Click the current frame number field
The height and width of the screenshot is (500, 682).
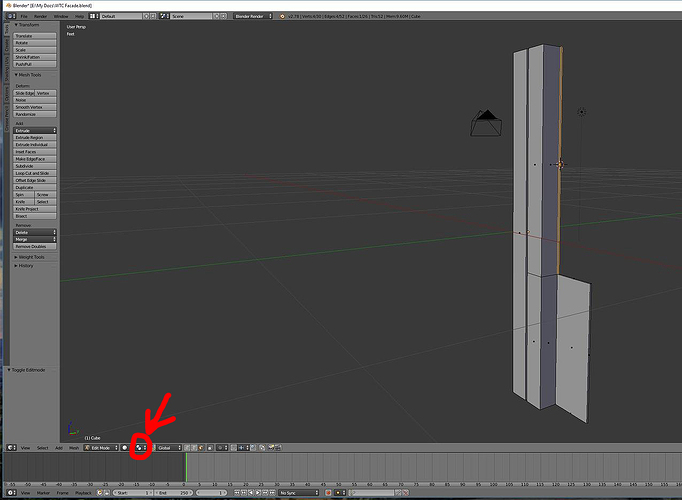point(211,493)
